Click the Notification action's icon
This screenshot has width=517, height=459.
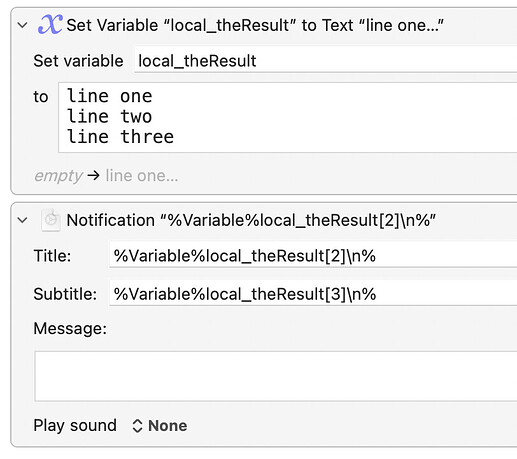(x=51, y=220)
